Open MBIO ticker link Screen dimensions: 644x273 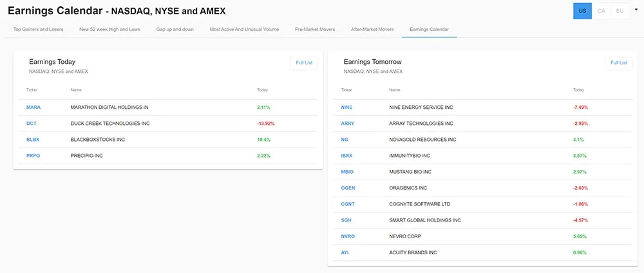[x=346, y=172]
